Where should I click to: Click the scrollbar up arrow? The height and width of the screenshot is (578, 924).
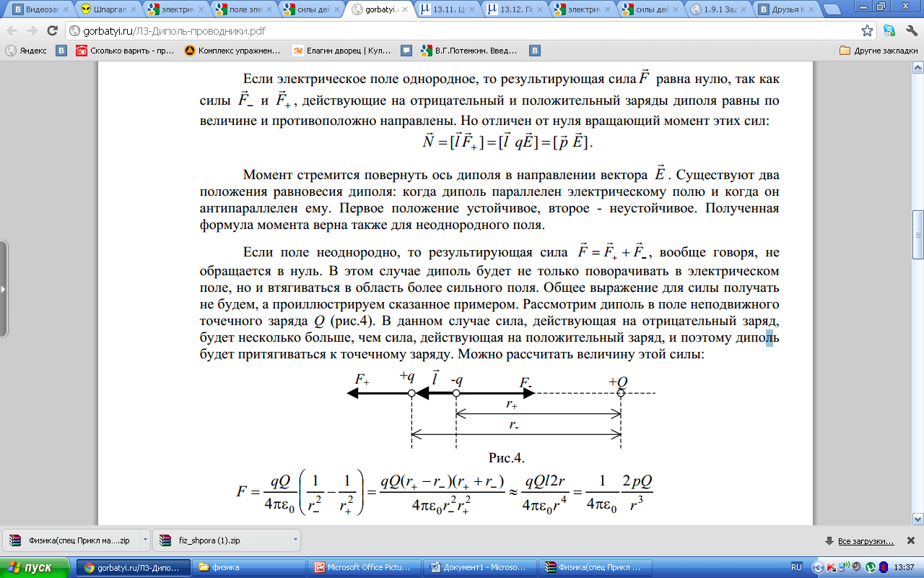[x=918, y=67]
